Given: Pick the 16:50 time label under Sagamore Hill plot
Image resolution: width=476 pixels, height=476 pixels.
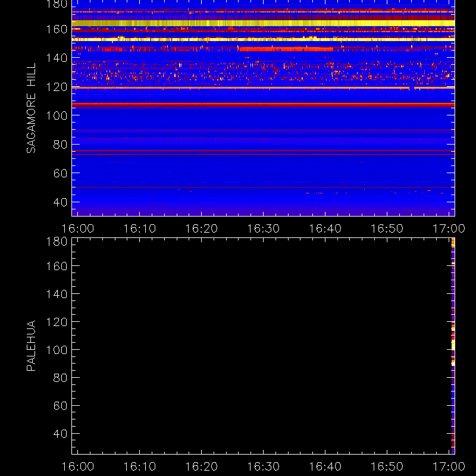Looking at the screenshot, I should (387, 228).
